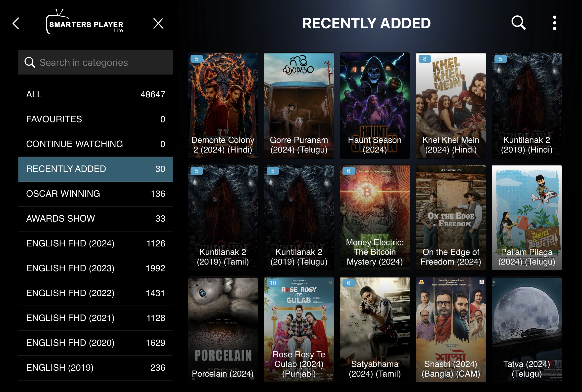Select the RECENTLY ADDED category
This screenshot has height=392, width=582.
click(96, 169)
